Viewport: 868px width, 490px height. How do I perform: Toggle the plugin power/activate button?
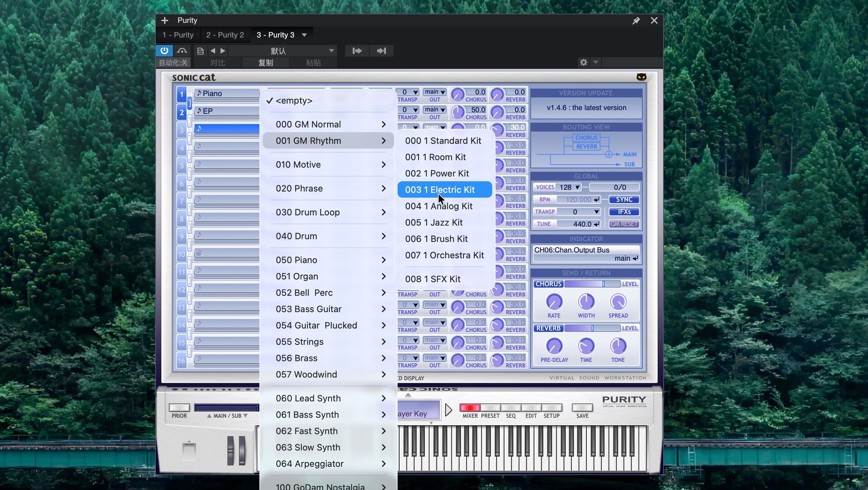click(x=164, y=51)
